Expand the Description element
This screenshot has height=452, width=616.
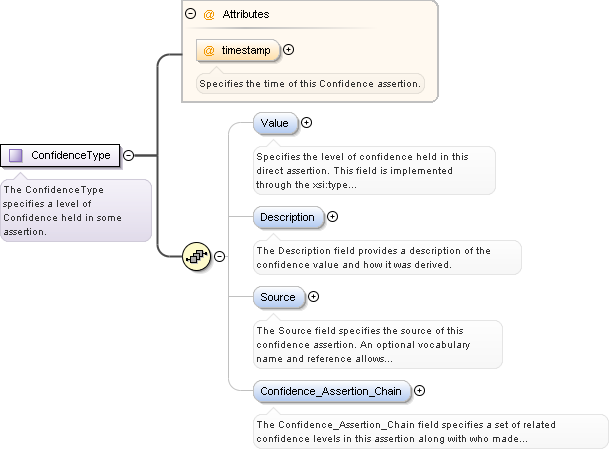[x=333, y=216]
